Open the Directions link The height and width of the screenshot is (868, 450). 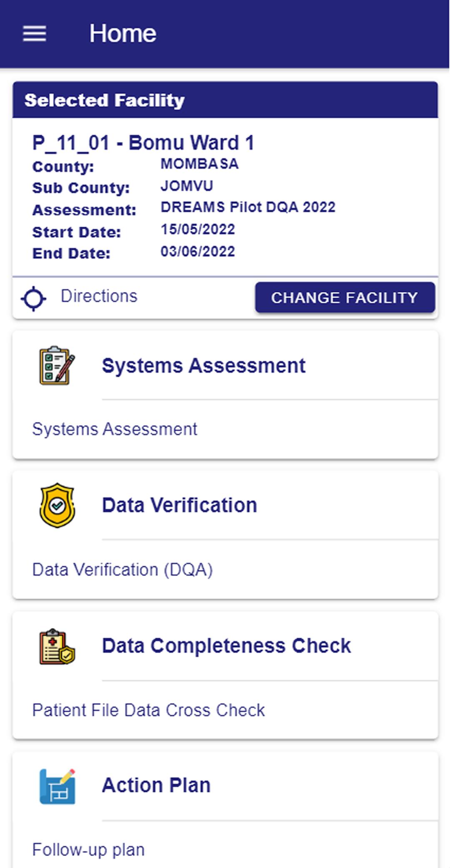coord(99,296)
